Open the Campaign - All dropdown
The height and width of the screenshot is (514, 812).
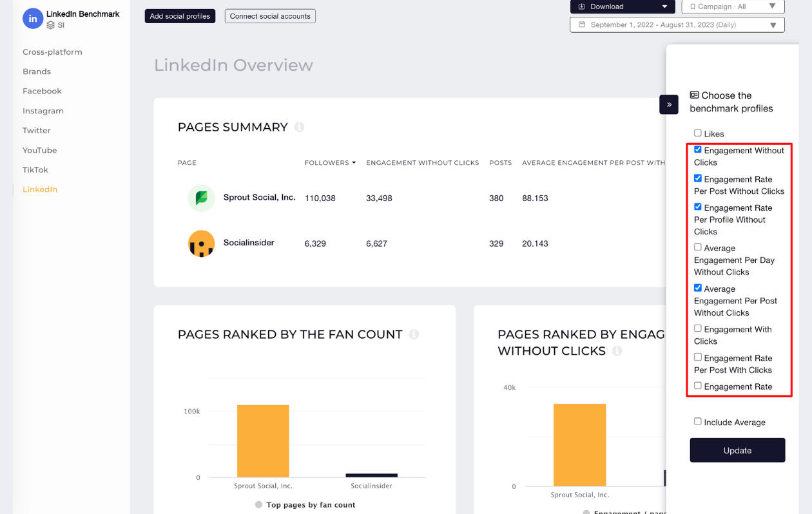click(x=733, y=6)
